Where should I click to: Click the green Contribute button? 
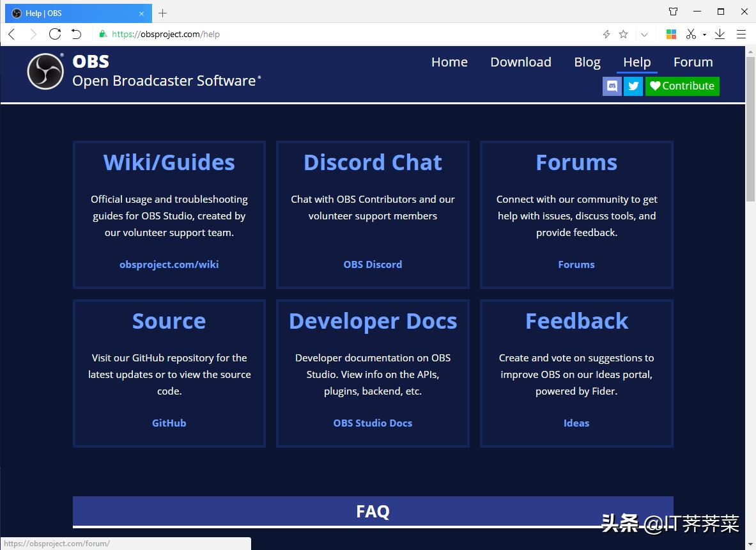[x=682, y=86]
